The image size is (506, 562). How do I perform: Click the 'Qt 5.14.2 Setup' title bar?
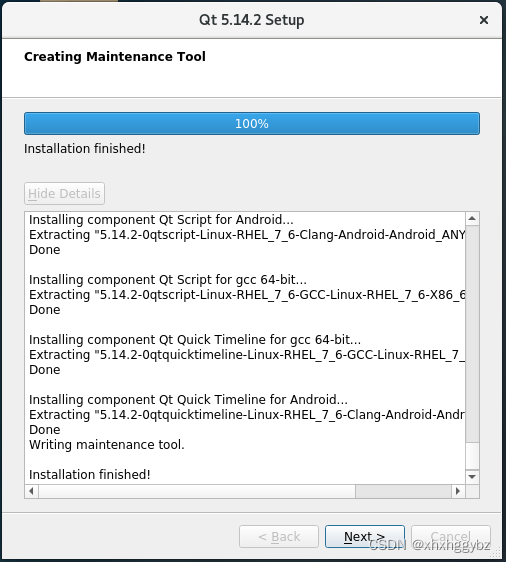(252, 20)
